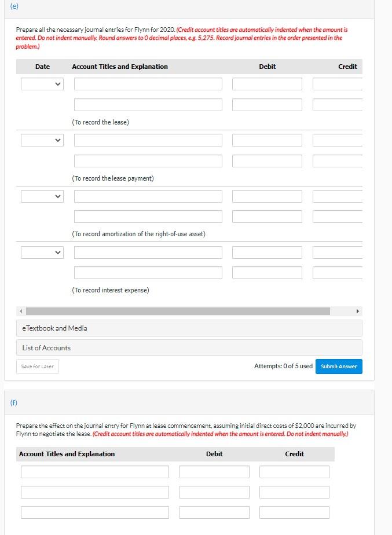
Task: Open the date dropdown for the interest expense entry
Action: coord(42,252)
